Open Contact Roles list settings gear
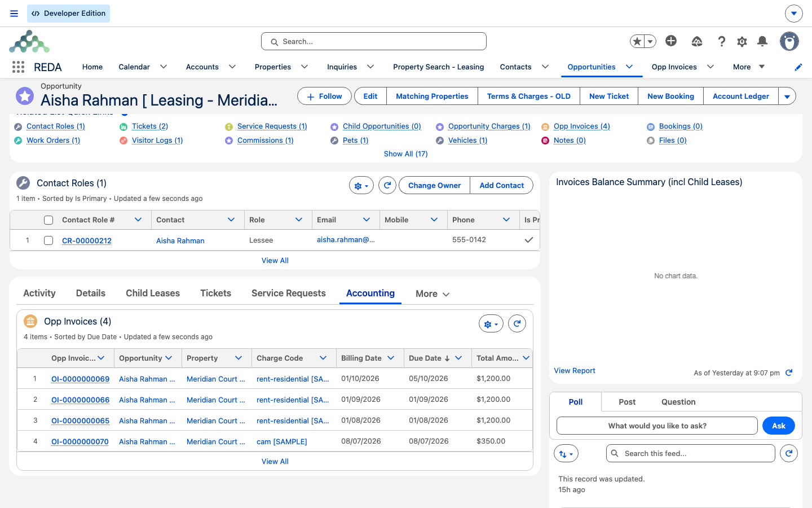The image size is (812, 508). [361, 185]
